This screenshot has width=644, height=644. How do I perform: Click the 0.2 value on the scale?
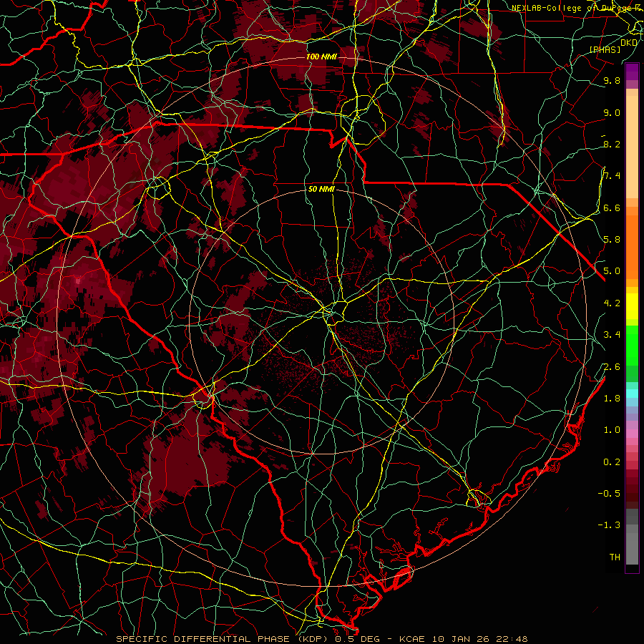pos(612,462)
